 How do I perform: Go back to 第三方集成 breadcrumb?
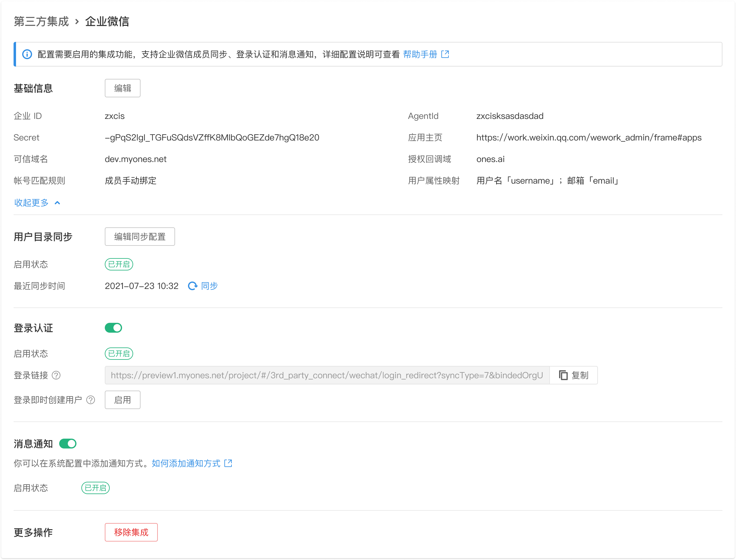tap(41, 22)
